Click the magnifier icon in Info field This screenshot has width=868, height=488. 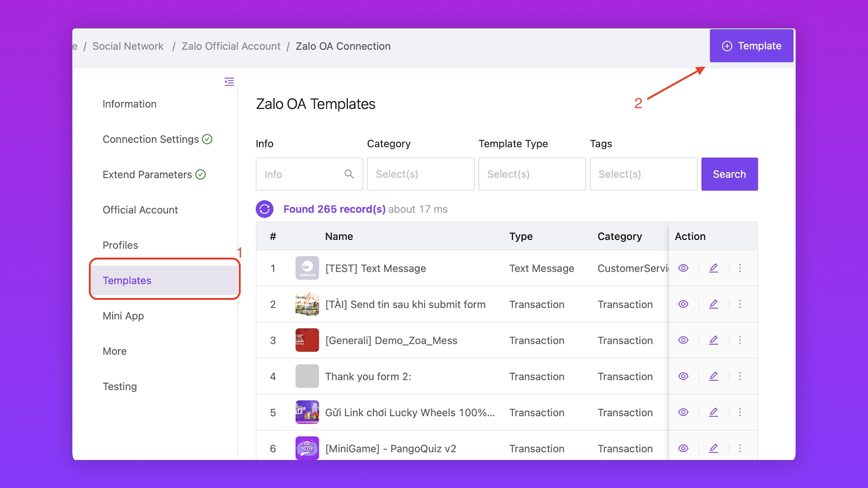[349, 174]
